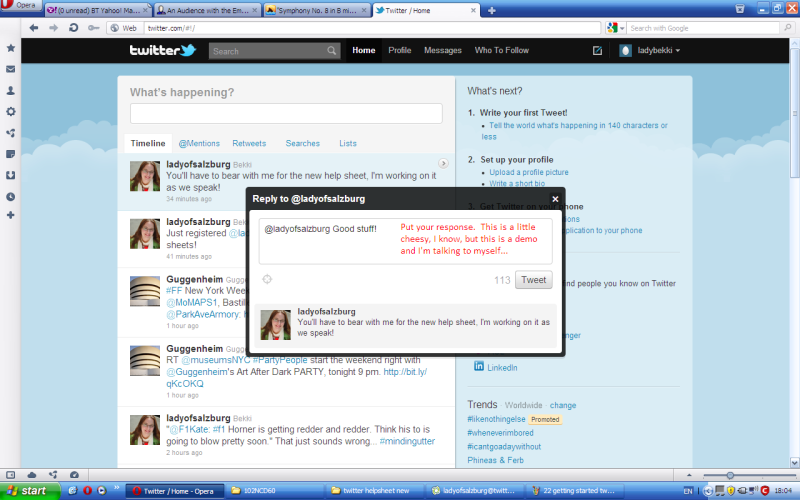Open the Downloads panel in sidebar
800x500 pixels.
point(10,175)
